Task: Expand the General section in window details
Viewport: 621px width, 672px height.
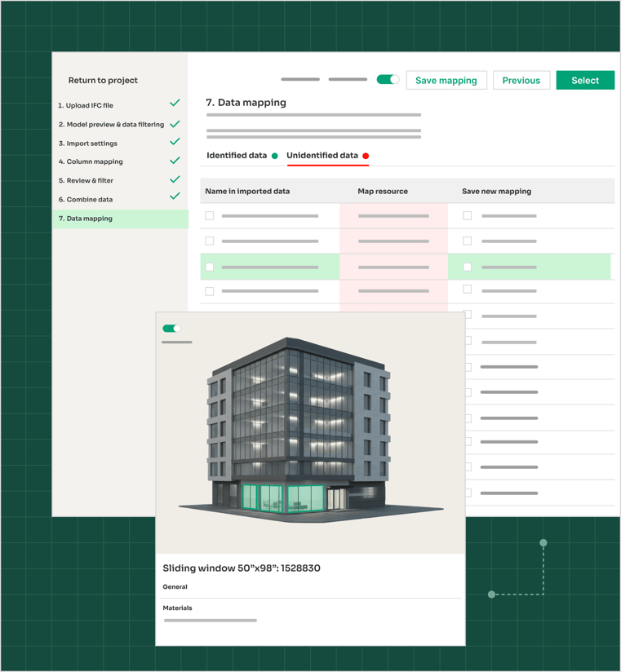Action: click(x=175, y=587)
